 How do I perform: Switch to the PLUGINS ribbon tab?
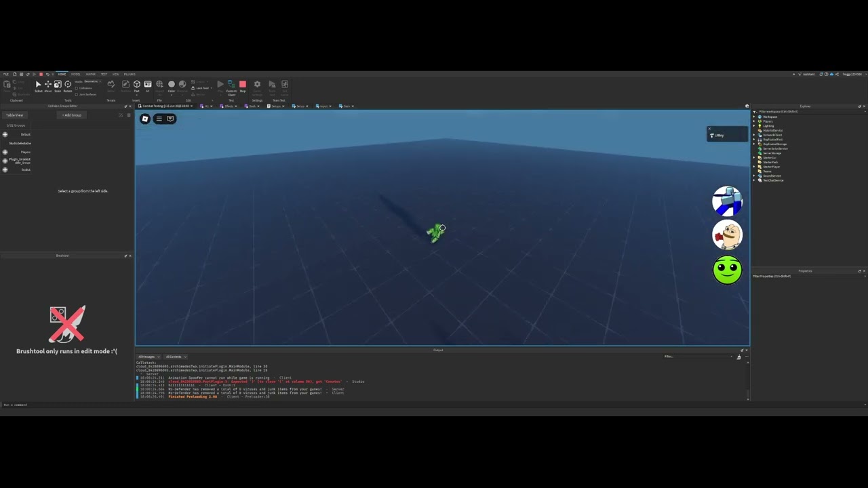[x=130, y=75]
